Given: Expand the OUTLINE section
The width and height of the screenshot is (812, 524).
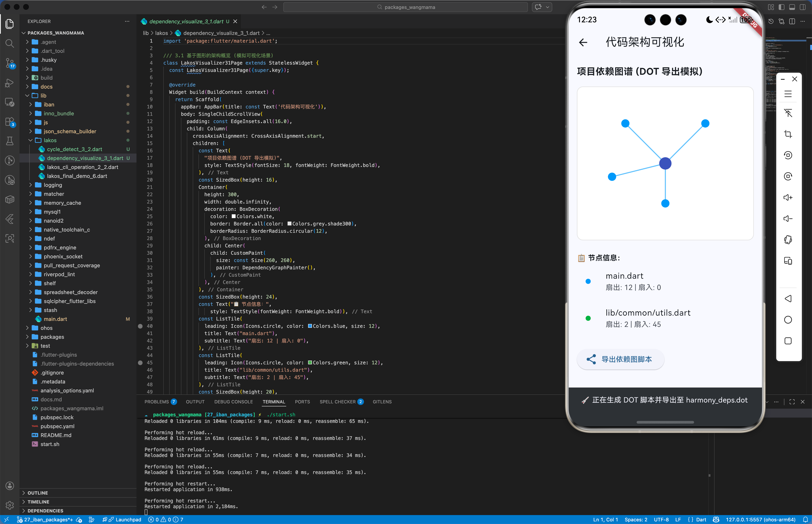Looking at the screenshot, I should tap(37, 493).
